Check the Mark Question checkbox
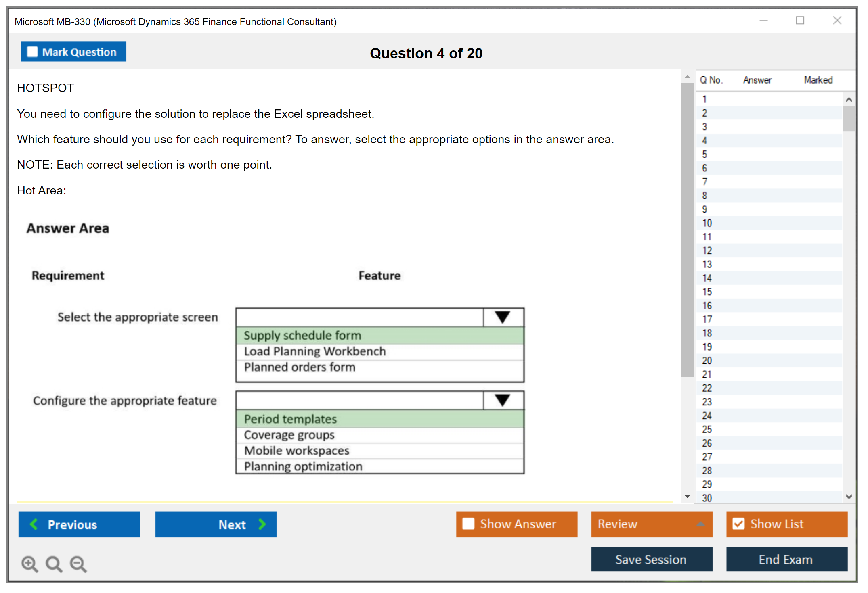The image size is (868, 593). click(32, 52)
